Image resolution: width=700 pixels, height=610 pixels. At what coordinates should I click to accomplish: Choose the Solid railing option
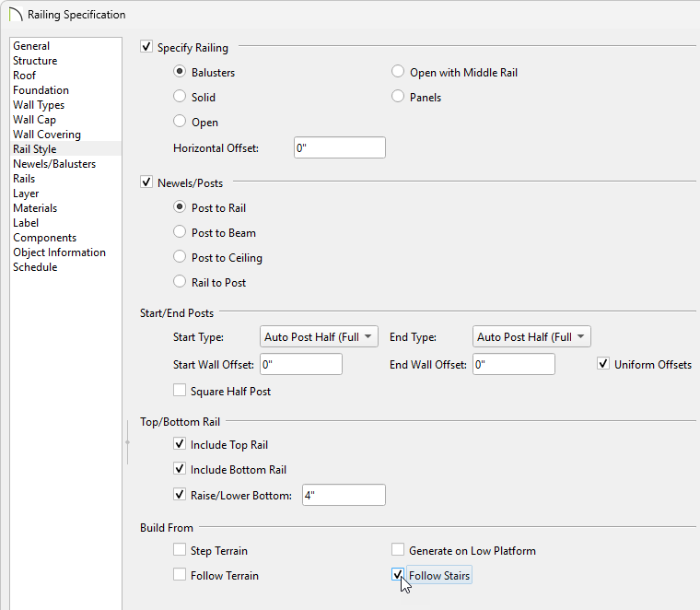(180, 97)
